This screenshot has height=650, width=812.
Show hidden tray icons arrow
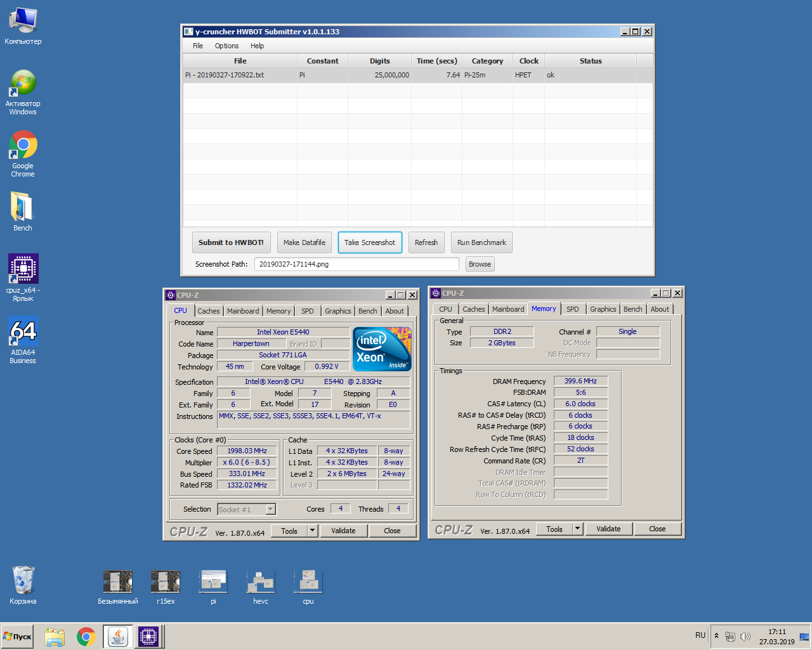[x=717, y=636]
